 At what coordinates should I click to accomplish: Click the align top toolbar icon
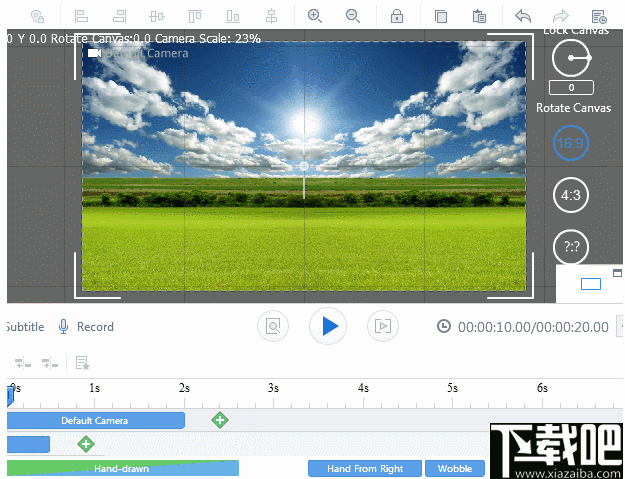195,16
